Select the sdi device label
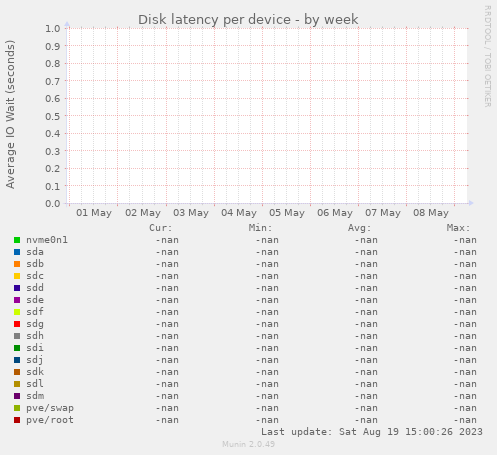 point(35,348)
